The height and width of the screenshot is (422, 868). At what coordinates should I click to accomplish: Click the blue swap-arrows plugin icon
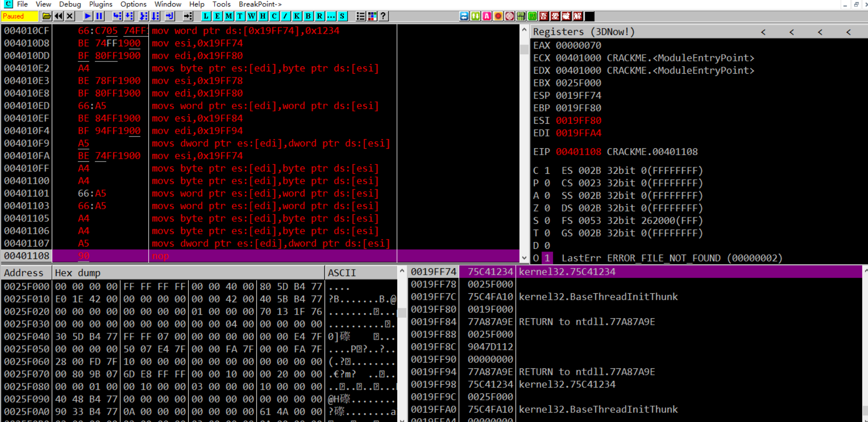[x=464, y=16]
